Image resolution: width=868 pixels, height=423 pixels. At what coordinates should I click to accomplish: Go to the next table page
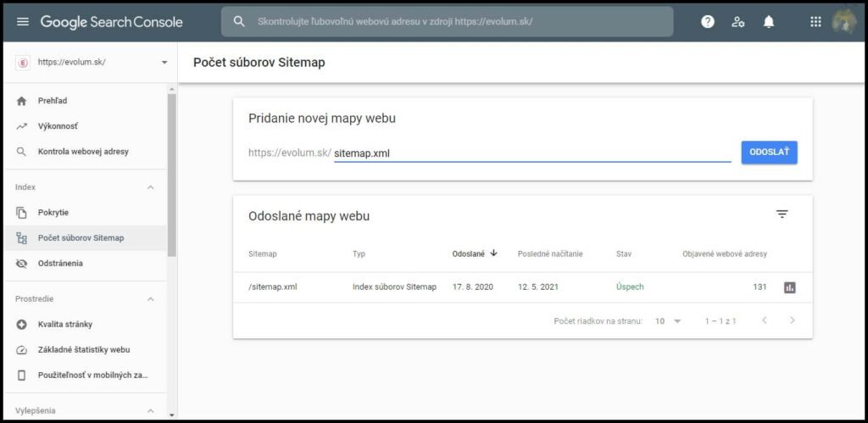pyautogui.click(x=793, y=320)
